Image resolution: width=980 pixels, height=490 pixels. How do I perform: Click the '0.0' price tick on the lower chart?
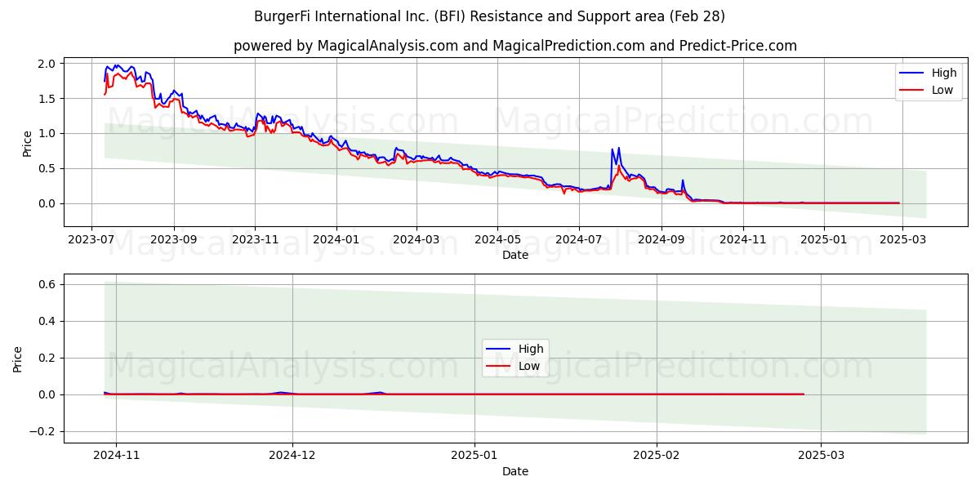click(47, 394)
